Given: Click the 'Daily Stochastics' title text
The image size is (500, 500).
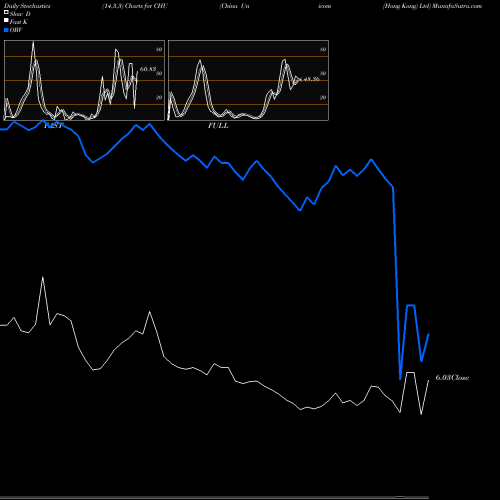Looking at the screenshot, I should point(27,6).
